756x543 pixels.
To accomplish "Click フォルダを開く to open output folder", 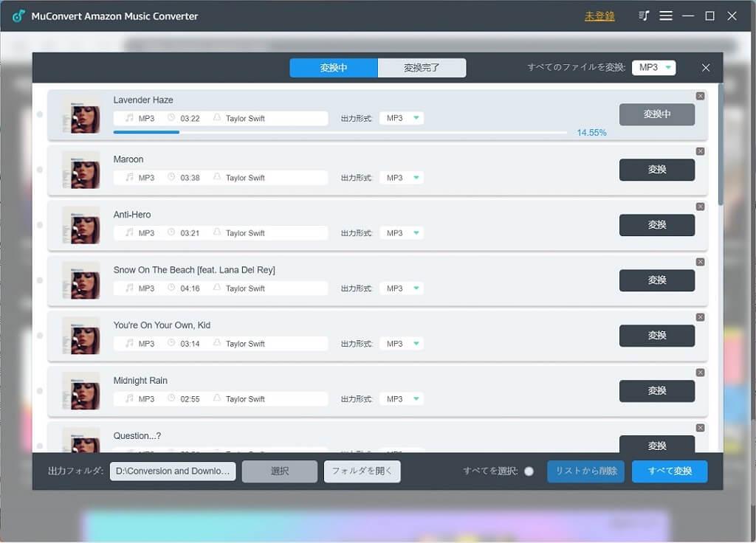I will pos(362,471).
